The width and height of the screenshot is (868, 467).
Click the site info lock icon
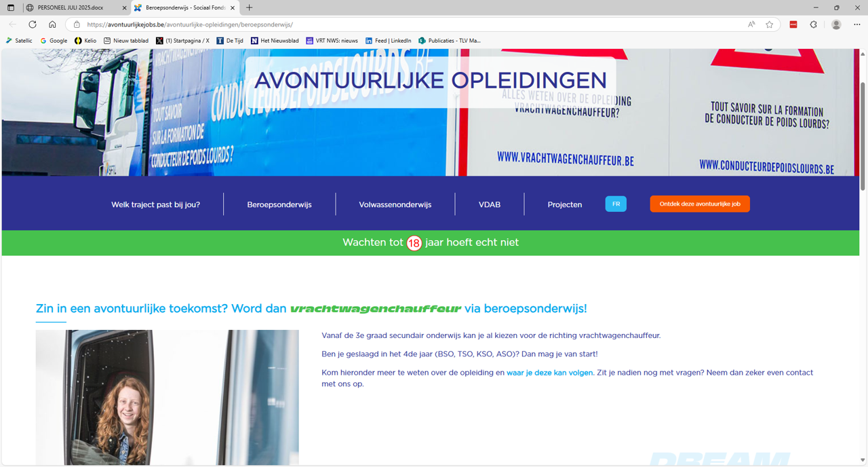(x=77, y=24)
